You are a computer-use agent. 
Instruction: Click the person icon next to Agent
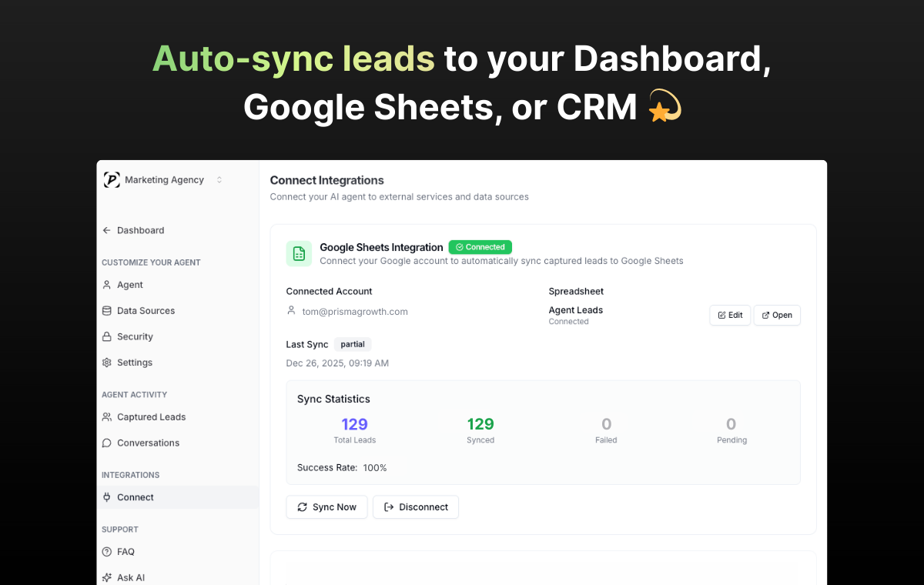(x=106, y=285)
